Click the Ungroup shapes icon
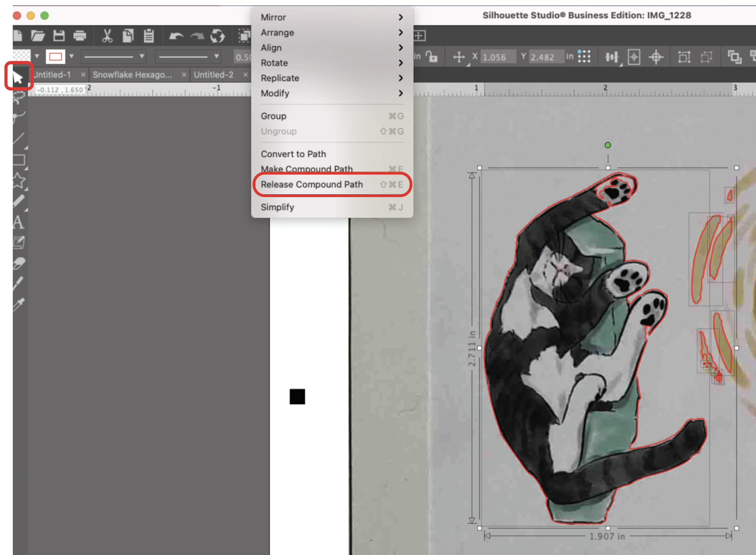The height and width of the screenshot is (555, 756). [706, 57]
